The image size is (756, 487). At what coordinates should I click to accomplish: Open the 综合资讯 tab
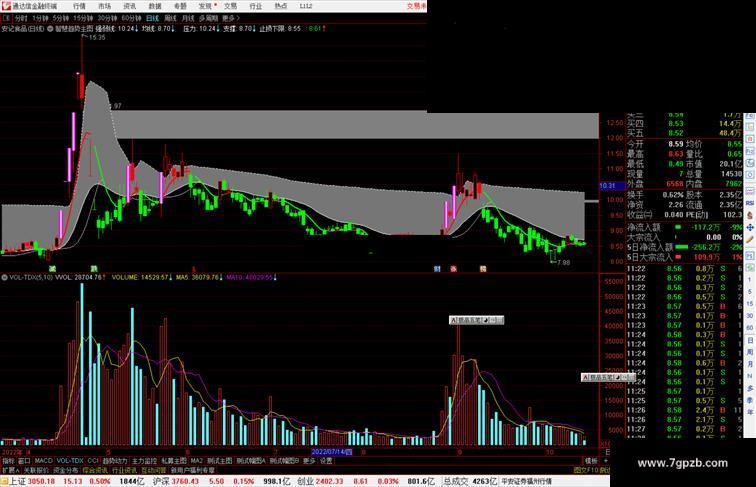pyautogui.click(x=95, y=470)
